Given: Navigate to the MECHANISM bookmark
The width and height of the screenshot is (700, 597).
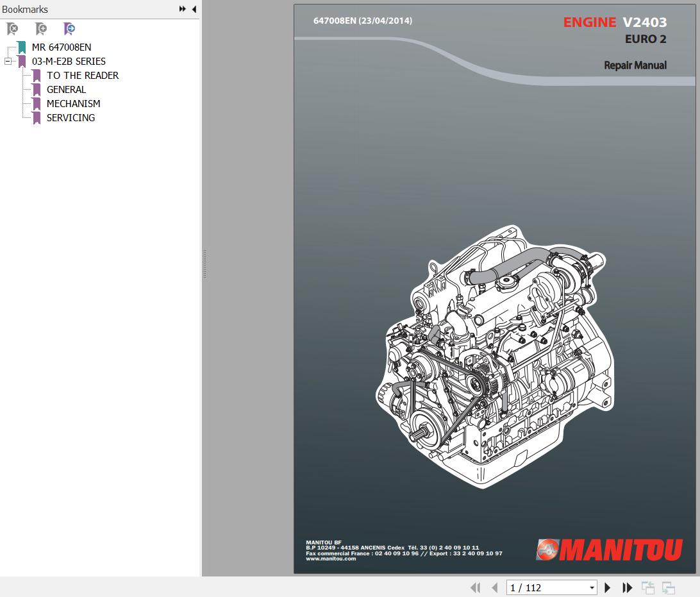Looking at the screenshot, I should (73, 104).
